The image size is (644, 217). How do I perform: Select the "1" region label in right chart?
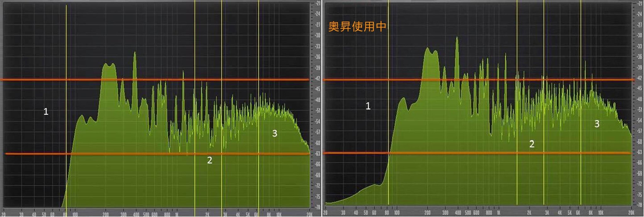pyautogui.click(x=368, y=106)
